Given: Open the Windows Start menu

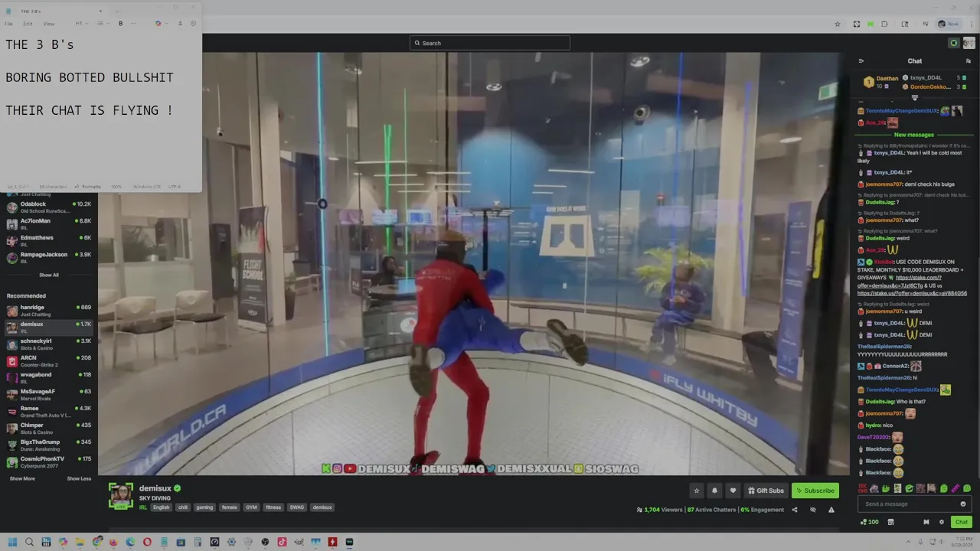Looking at the screenshot, I should 12,542.
